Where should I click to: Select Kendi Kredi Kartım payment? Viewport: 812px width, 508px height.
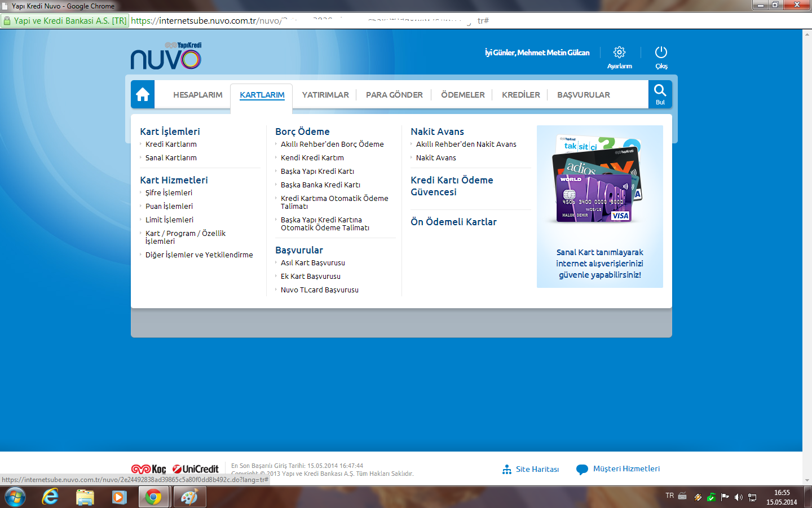pyautogui.click(x=312, y=158)
